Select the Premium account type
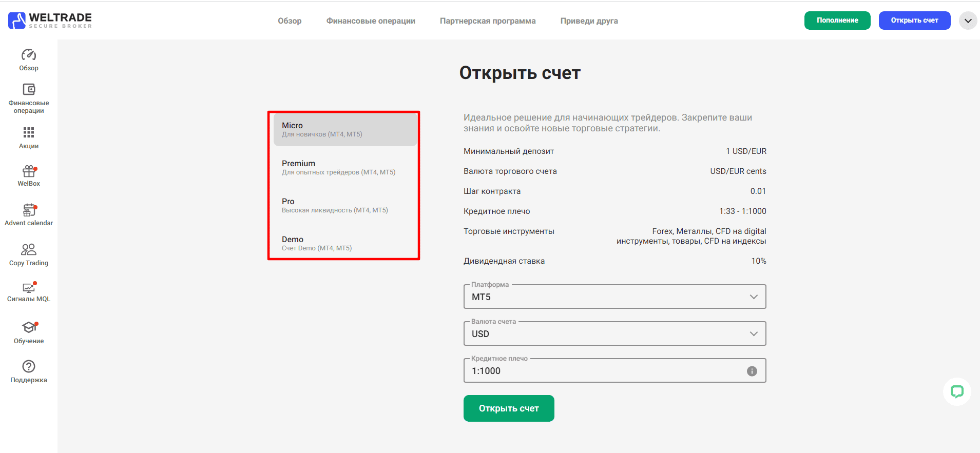The height and width of the screenshot is (453, 980). coord(345,168)
